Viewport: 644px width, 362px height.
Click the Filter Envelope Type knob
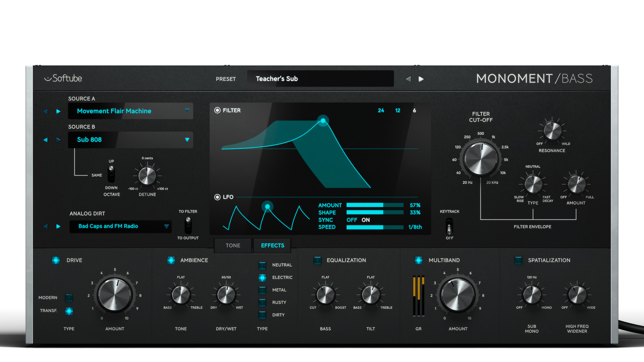coord(533,184)
